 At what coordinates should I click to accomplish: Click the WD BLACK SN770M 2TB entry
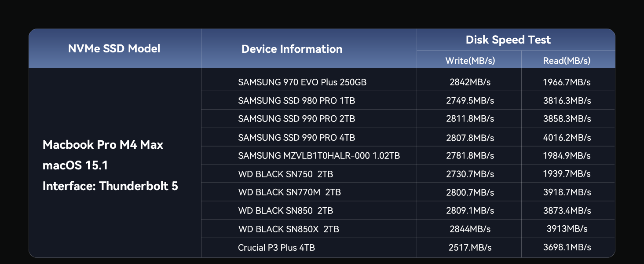(x=289, y=192)
